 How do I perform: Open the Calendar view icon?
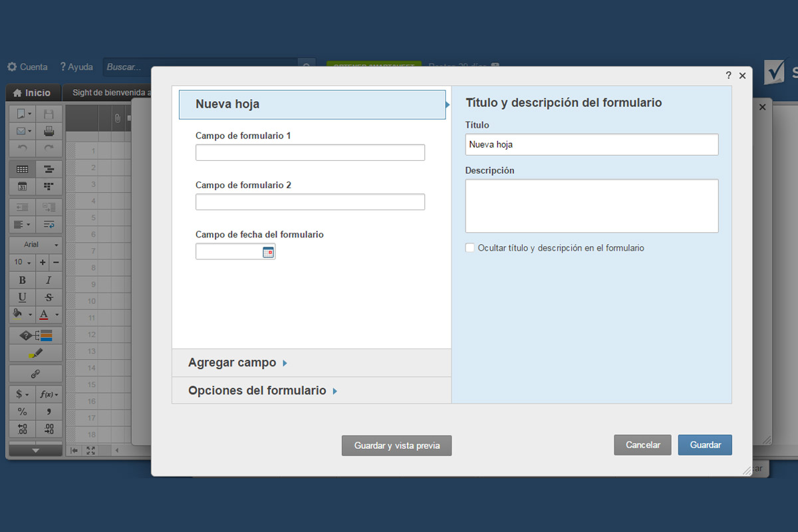22,187
